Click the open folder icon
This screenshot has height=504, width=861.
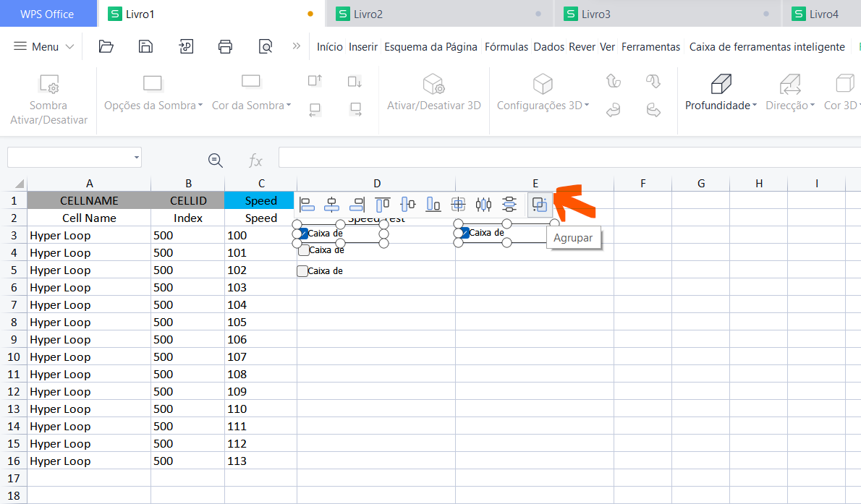[106, 46]
